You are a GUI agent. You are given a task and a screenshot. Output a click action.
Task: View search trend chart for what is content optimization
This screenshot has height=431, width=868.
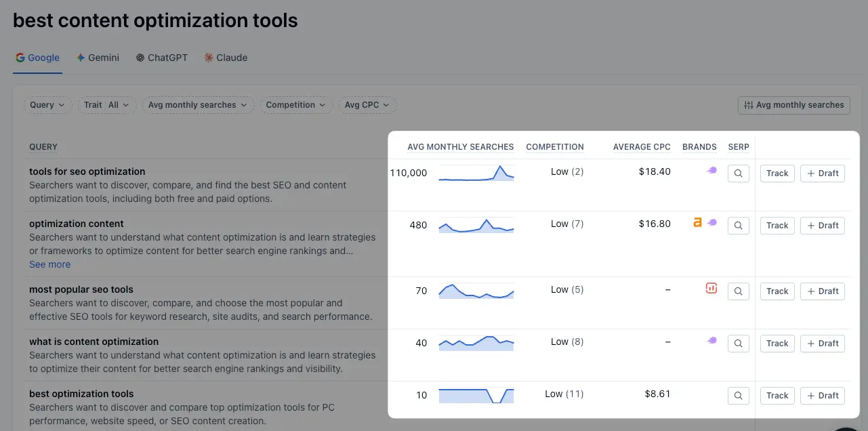pyautogui.click(x=476, y=343)
